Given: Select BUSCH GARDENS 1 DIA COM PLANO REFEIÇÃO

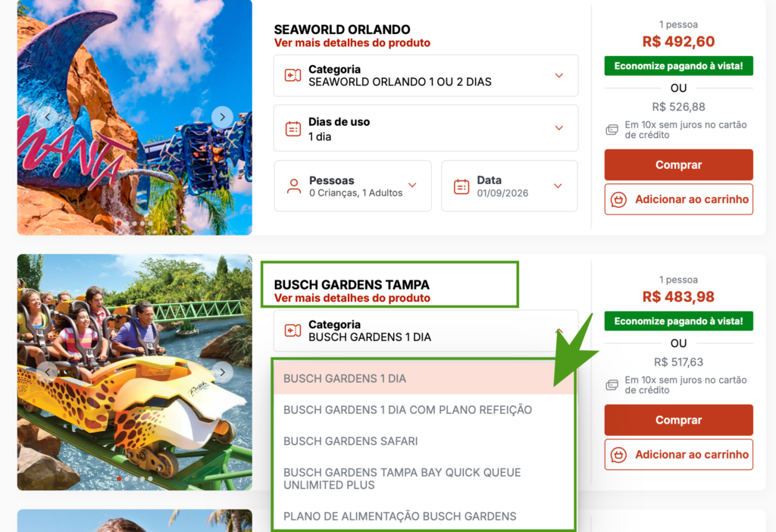Looking at the screenshot, I should tap(424, 410).
